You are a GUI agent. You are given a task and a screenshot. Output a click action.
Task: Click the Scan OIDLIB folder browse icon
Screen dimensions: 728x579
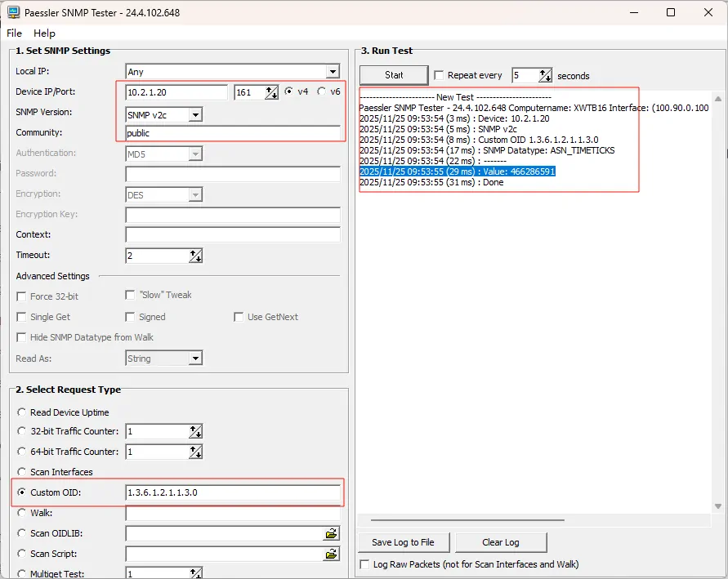click(x=331, y=533)
